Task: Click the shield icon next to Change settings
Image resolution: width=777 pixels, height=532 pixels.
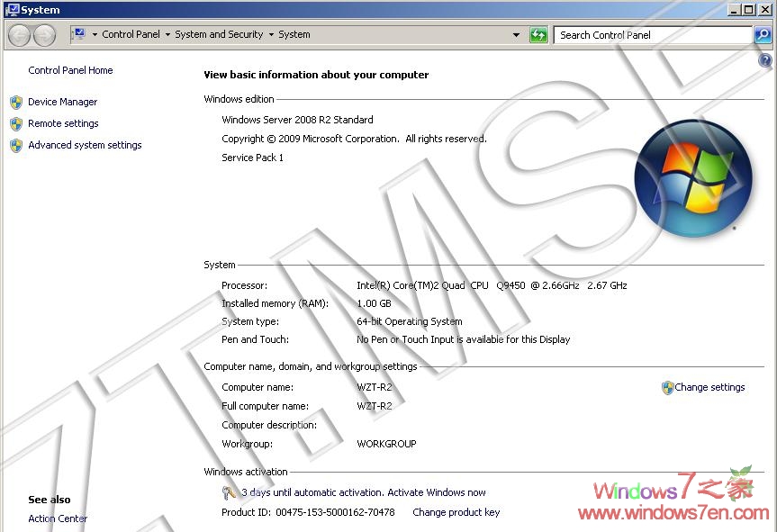Action: [x=667, y=387]
